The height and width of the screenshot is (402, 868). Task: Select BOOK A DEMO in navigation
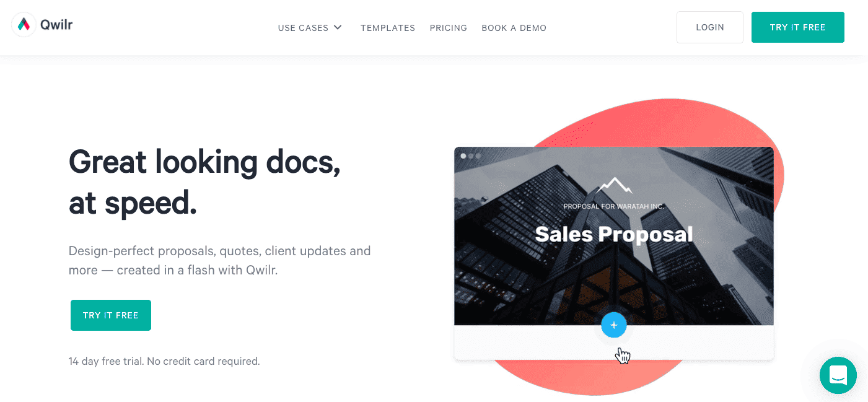(x=514, y=28)
